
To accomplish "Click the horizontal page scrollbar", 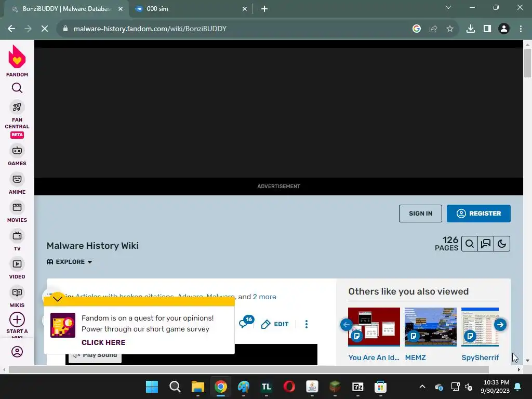I will click(249, 369).
